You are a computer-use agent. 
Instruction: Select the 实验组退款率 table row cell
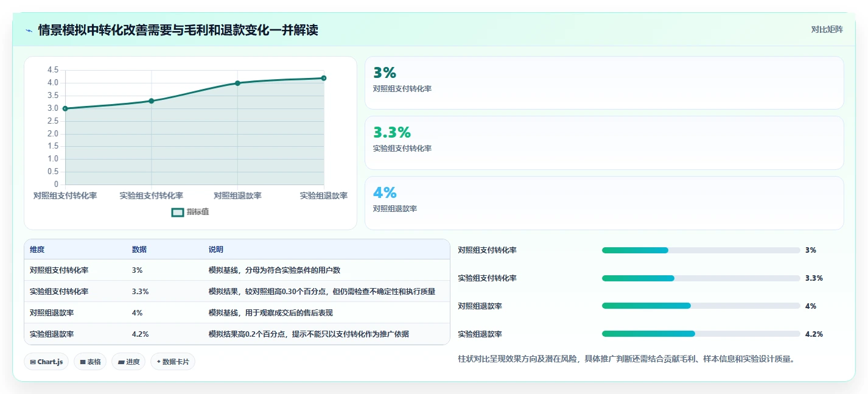coord(52,334)
